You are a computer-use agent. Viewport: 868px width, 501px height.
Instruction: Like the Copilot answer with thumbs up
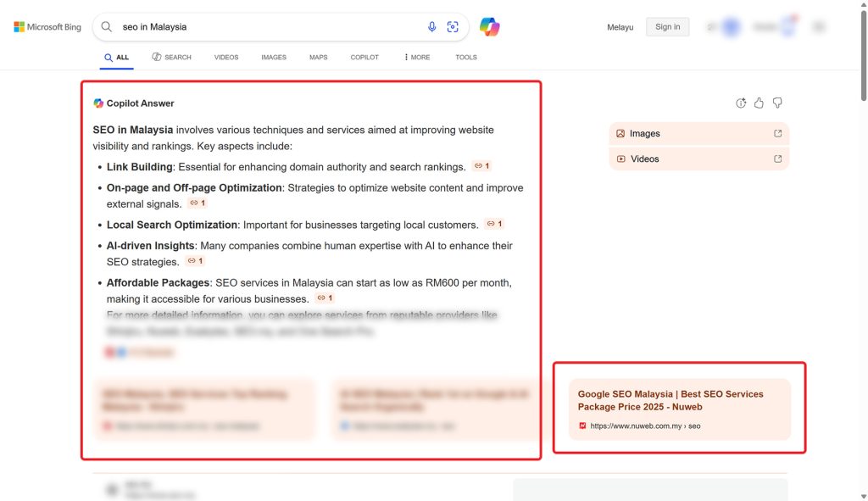759,103
